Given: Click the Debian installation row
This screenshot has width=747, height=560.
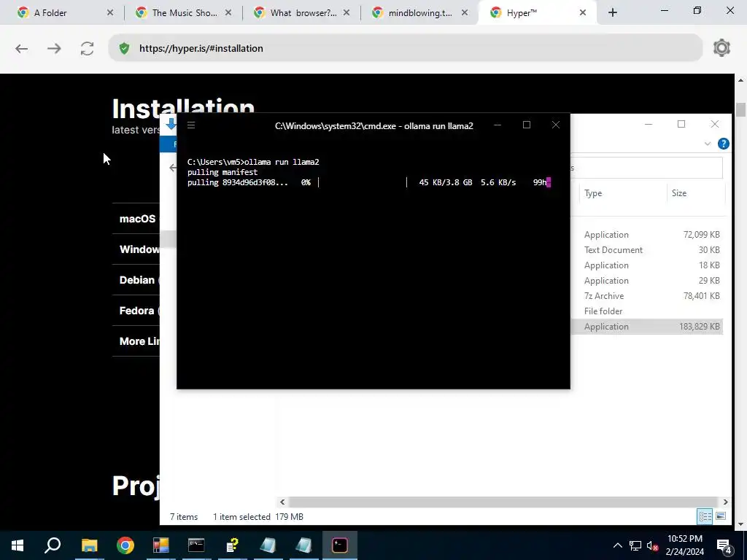Looking at the screenshot, I should 137,280.
